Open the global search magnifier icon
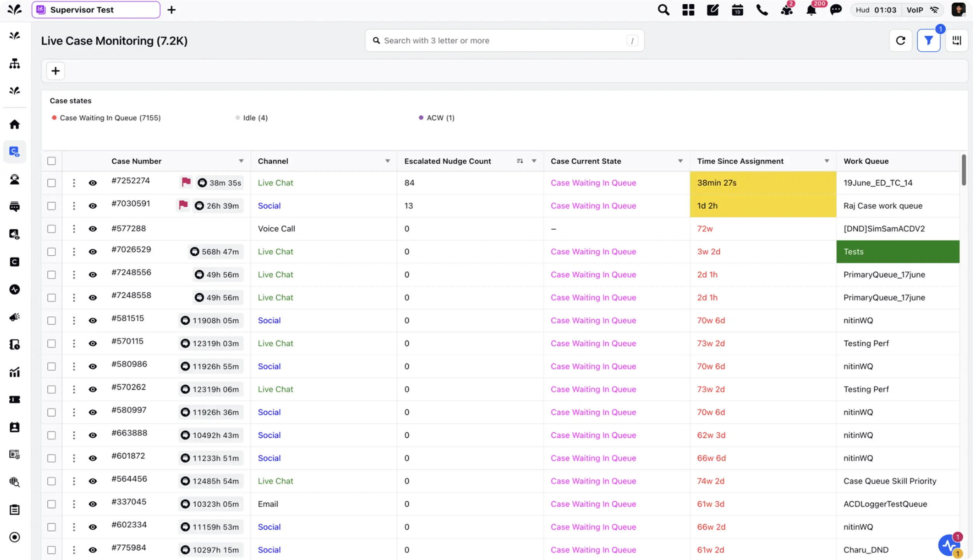The image size is (973, 560). tap(663, 10)
